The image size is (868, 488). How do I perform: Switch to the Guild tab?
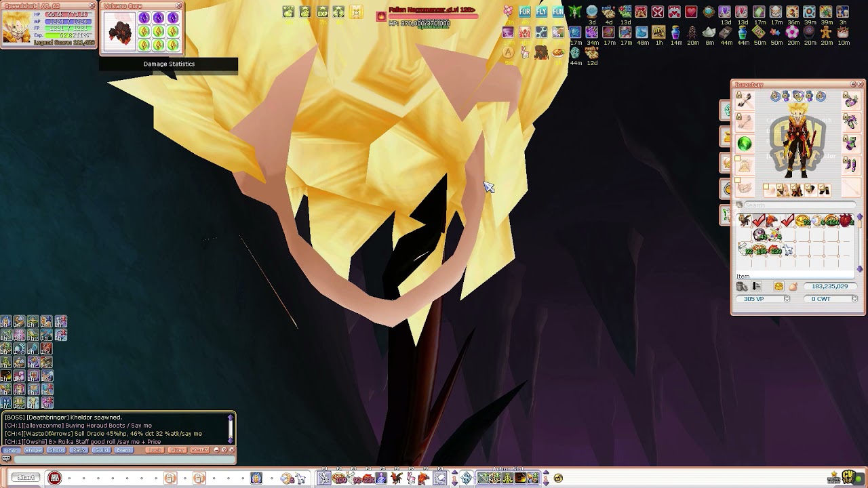pyautogui.click(x=102, y=450)
